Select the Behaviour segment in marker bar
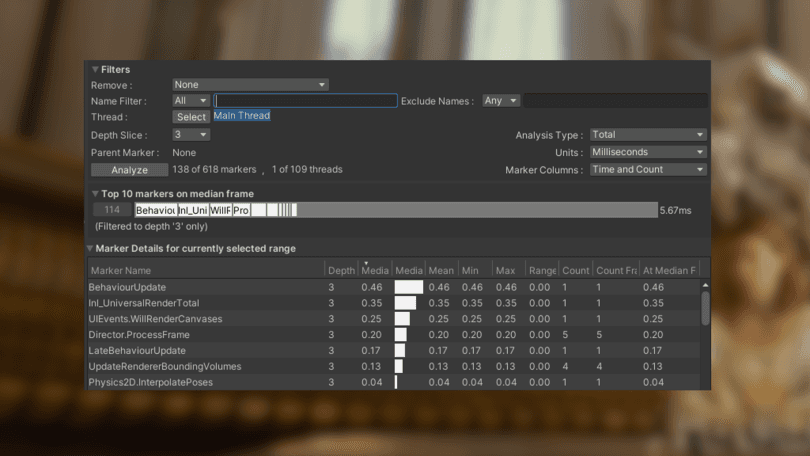 155,210
